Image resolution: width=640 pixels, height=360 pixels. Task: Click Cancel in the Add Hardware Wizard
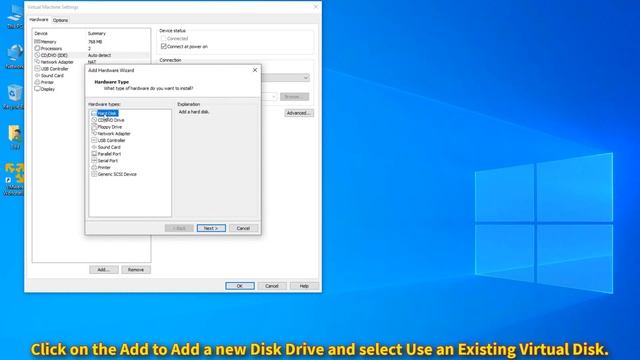tap(243, 228)
